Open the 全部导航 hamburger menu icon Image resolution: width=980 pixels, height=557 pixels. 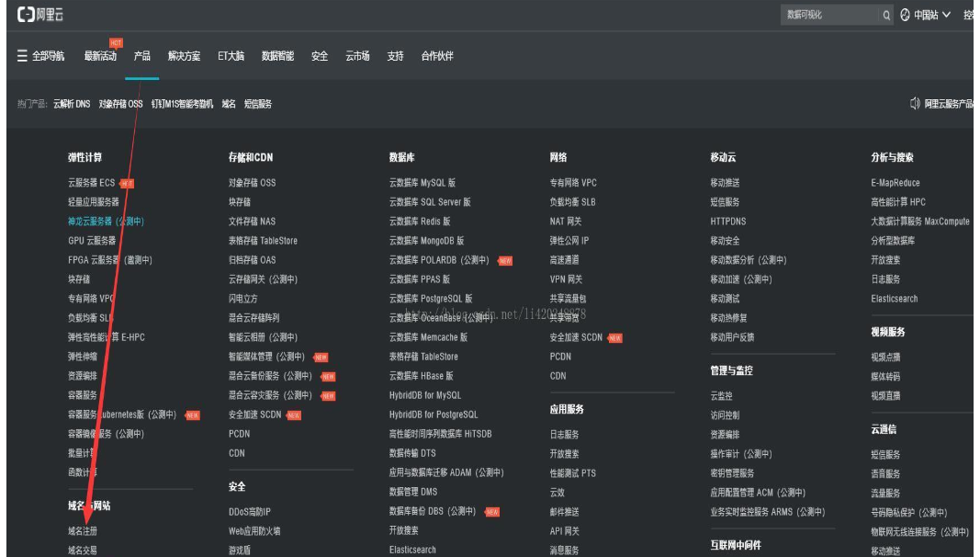22,56
